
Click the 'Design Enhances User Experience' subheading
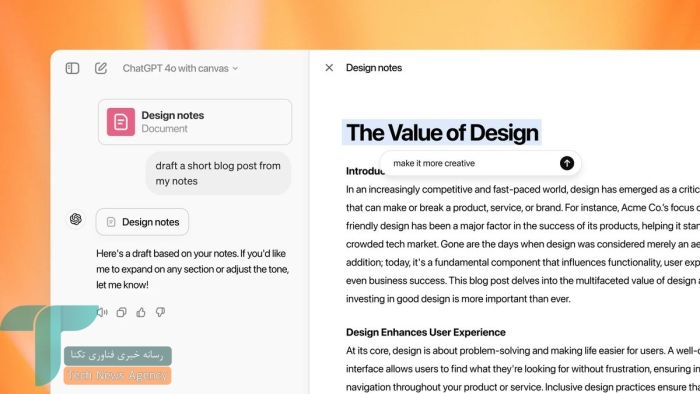point(425,332)
